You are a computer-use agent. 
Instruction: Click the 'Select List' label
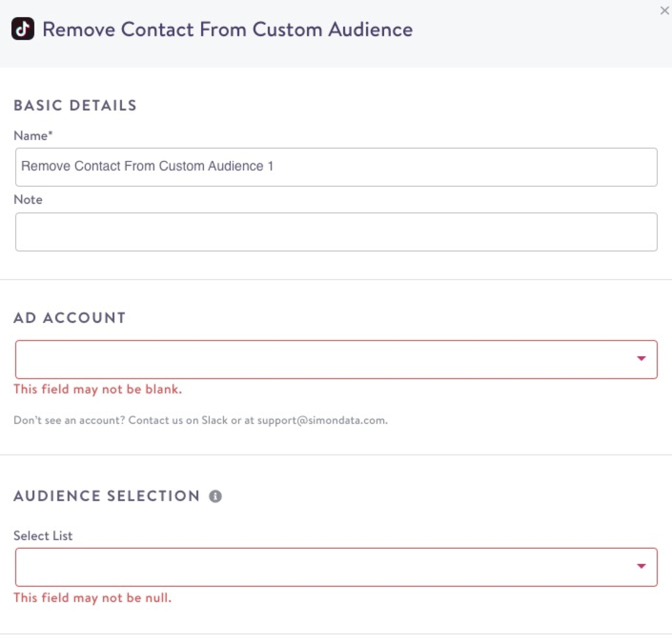43,536
